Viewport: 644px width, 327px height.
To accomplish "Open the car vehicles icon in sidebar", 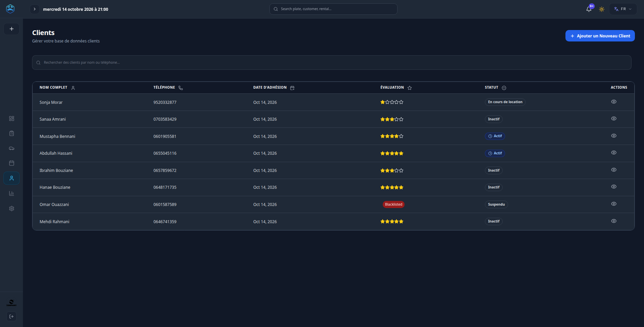I will pos(11,148).
